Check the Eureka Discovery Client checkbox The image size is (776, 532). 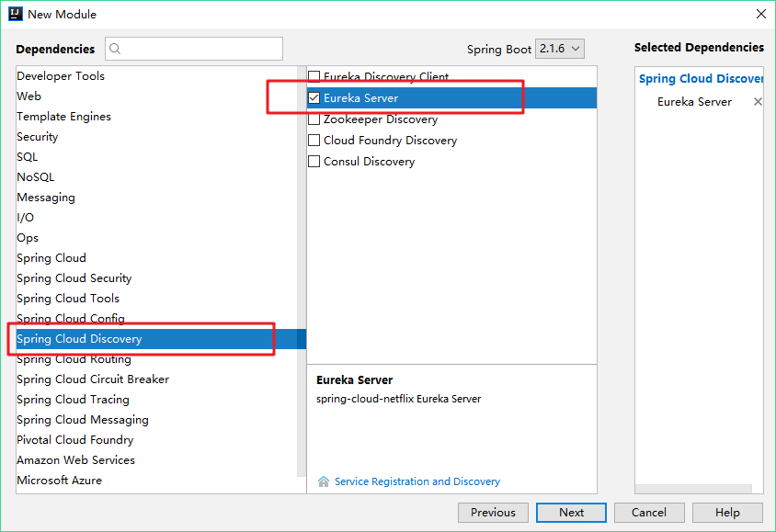(x=314, y=76)
